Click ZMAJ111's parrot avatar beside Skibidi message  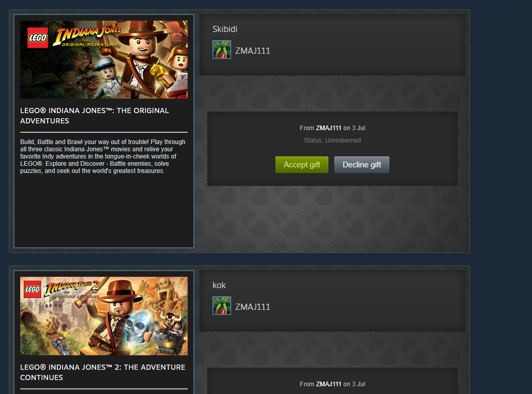[222, 50]
